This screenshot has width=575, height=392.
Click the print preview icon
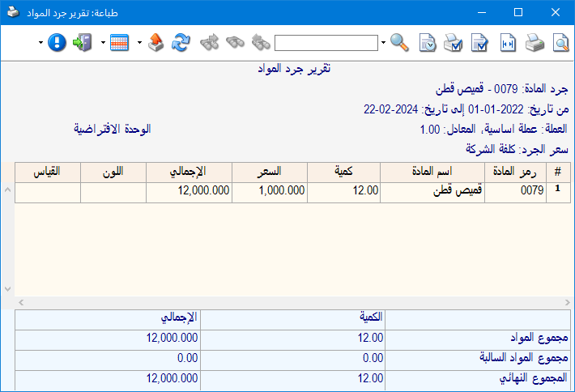tap(560, 43)
